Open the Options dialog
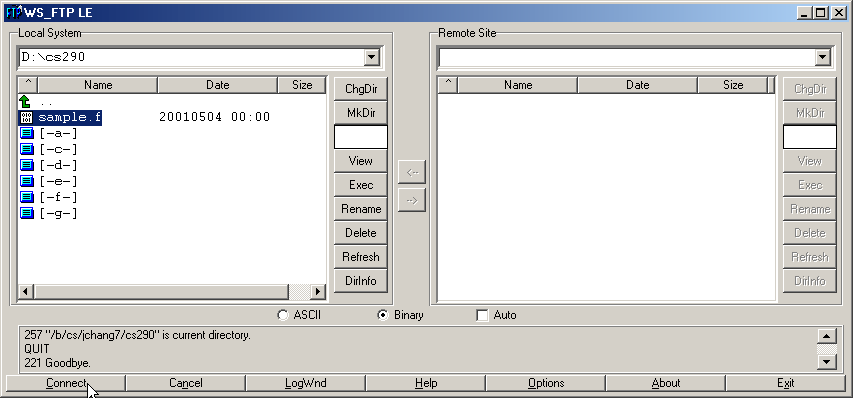 pos(546,383)
